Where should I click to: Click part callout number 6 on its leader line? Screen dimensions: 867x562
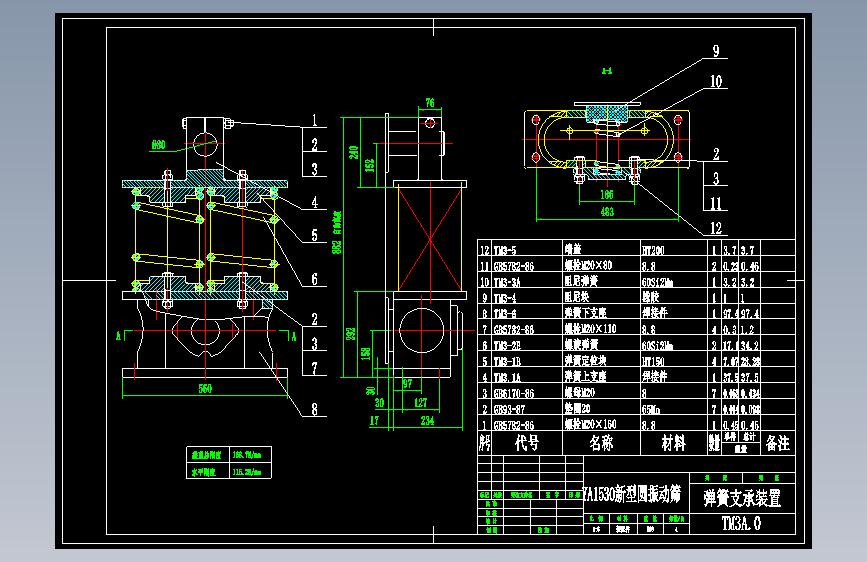pyautogui.click(x=315, y=279)
